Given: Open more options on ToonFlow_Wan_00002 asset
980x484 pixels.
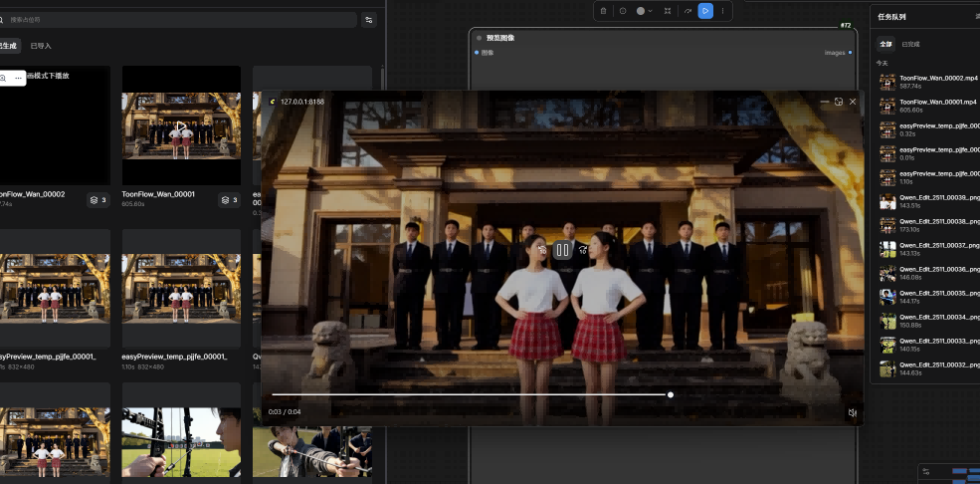Looking at the screenshot, I should coord(19,78).
